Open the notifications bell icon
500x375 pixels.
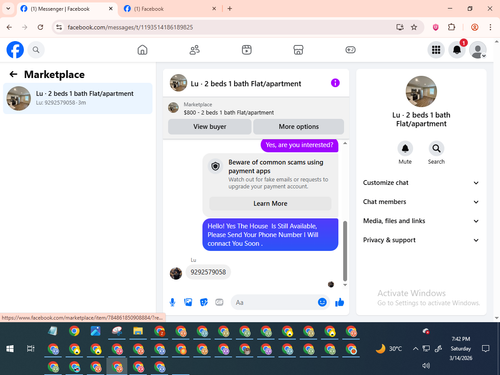pos(457,50)
